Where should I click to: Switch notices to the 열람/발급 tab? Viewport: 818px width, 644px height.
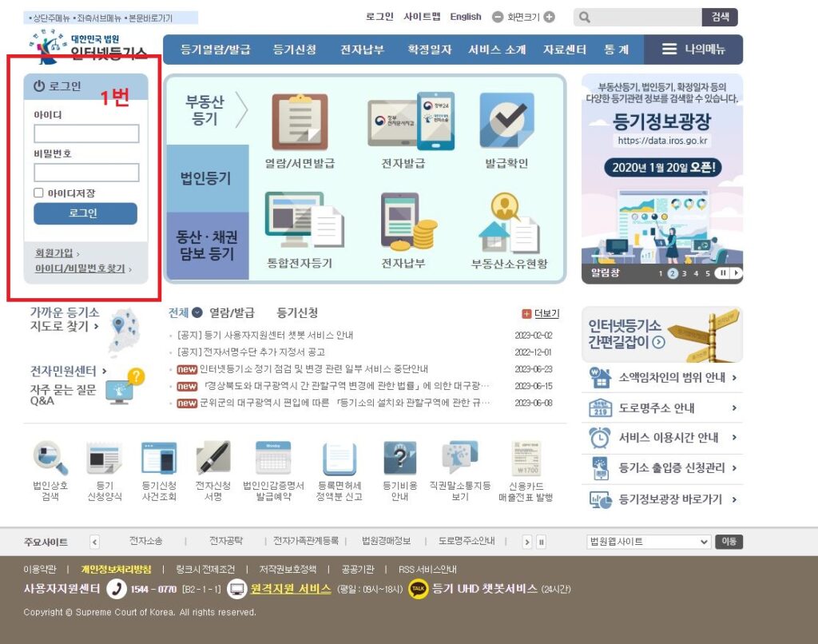[232, 312]
